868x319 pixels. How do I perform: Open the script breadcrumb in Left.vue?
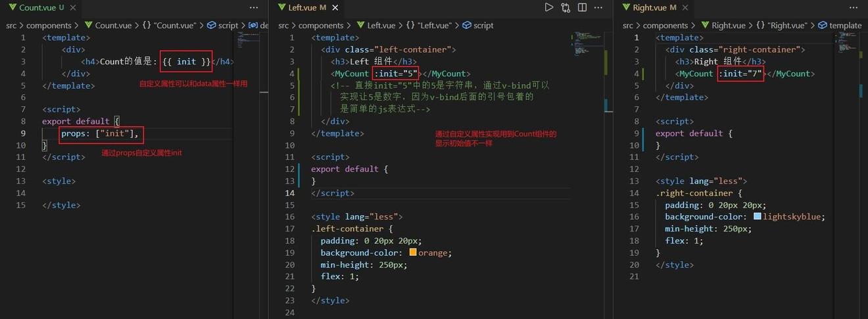pyautogui.click(x=483, y=25)
